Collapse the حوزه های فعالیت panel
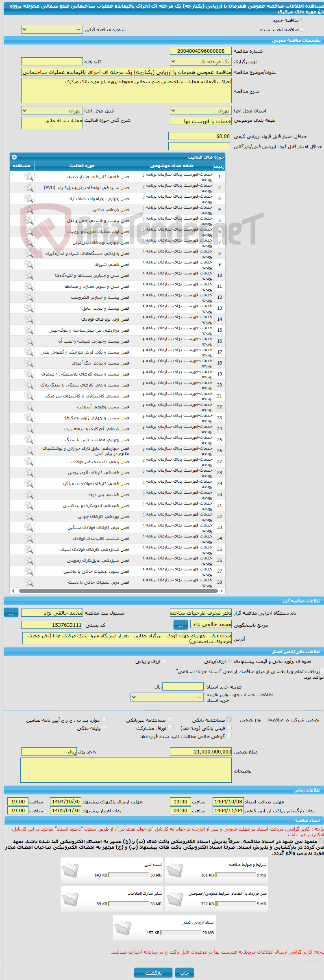 tap(14, 157)
